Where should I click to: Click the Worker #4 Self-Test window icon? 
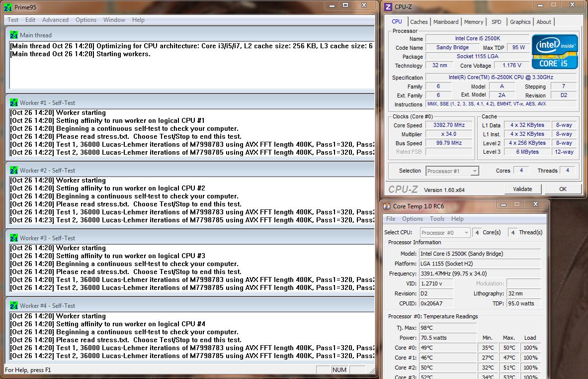[14, 305]
